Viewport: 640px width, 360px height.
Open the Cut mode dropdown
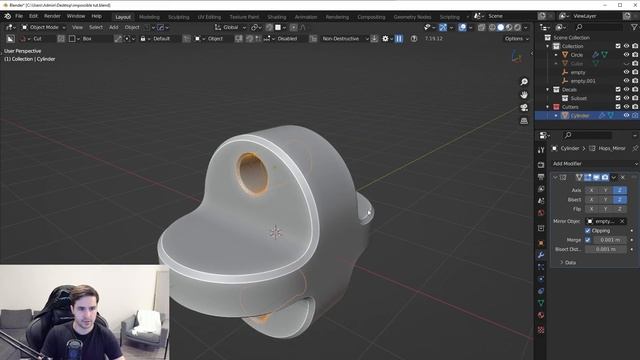click(x=37, y=39)
